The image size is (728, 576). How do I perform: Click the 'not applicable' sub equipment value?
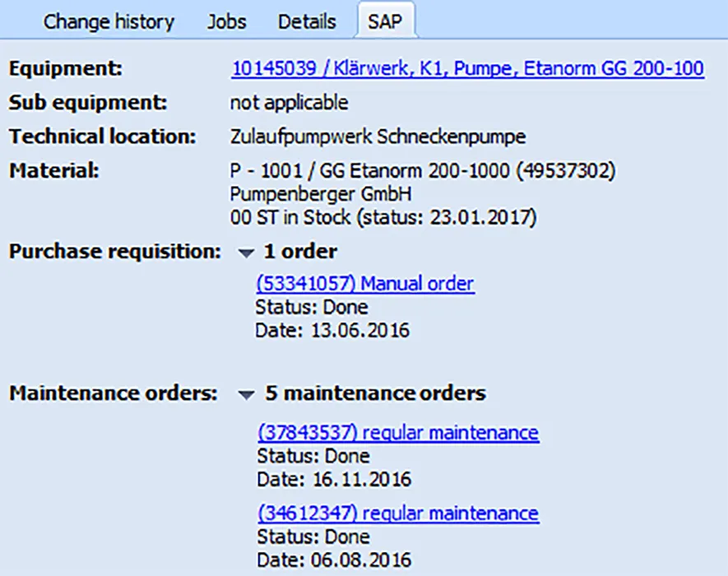[x=289, y=103]
